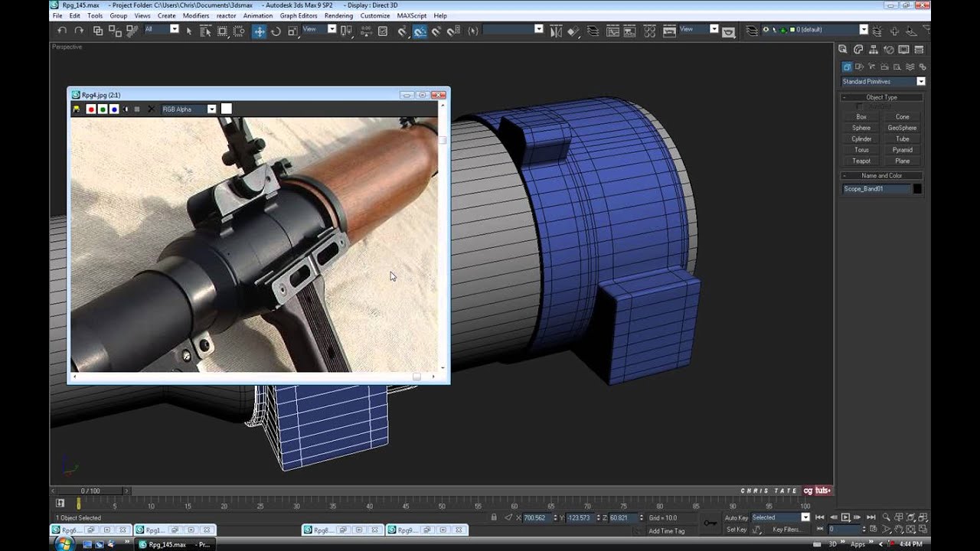980x551 pixels.
Task: Click the Undo arrow icon
Action: pyautogui.click(x=62, y=31)
